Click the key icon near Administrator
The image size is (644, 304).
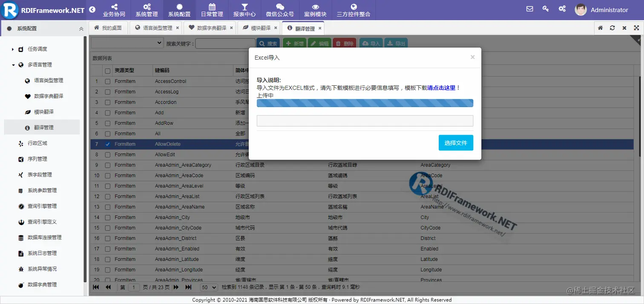pos(546,9)
